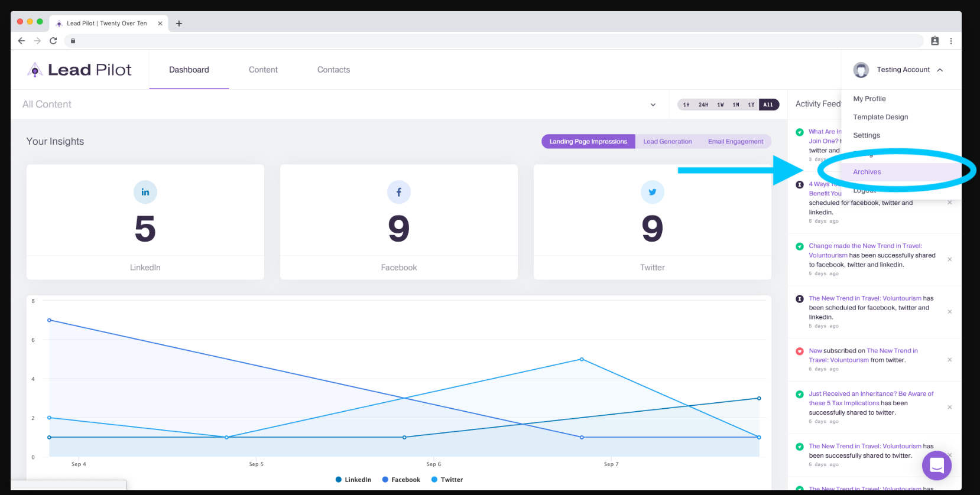980x495 pixels.
Task: Click the browser address bar
Action: pyautogui.click(x=494, y=41)
